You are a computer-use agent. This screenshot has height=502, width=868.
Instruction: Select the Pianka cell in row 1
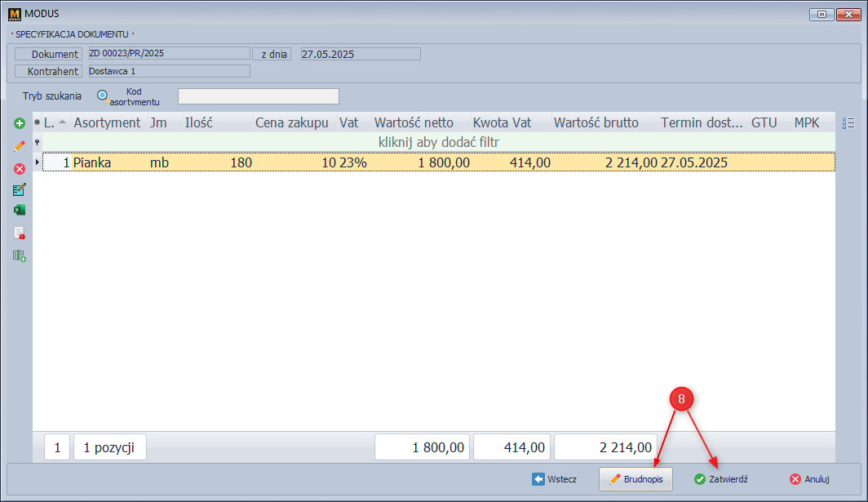pyautogui.click(x=109, y=162)
